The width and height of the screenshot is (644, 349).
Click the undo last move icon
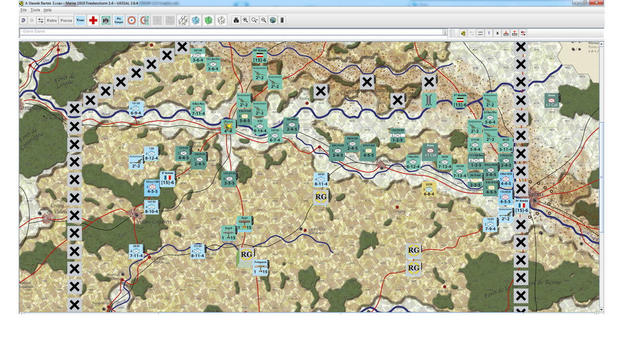point(24,20)
